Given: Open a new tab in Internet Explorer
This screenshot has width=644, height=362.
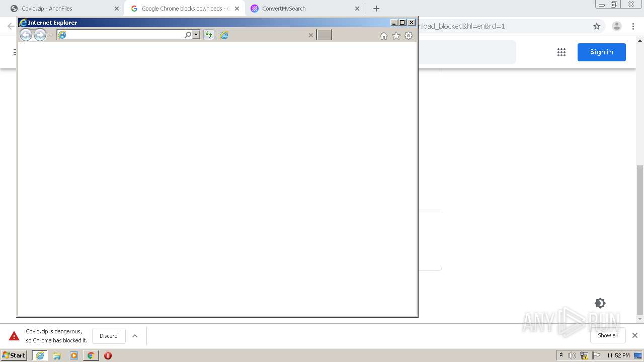Looking at the screenshot, I should [x=324, y=35].
